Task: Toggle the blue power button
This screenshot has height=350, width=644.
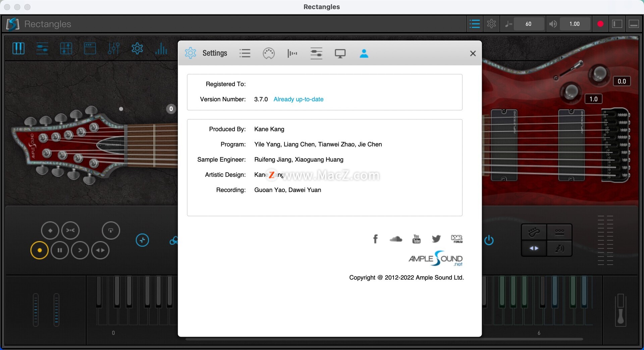Action: tap(489, 240)
